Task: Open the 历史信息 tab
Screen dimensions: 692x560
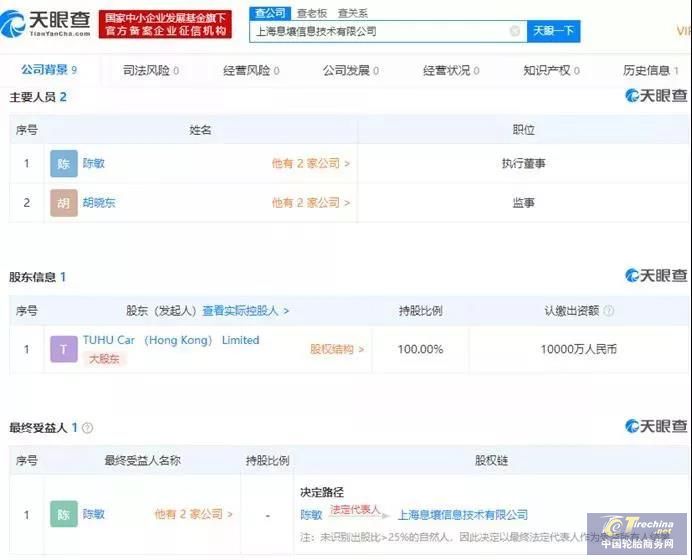Action: click(x=651, y=70)
